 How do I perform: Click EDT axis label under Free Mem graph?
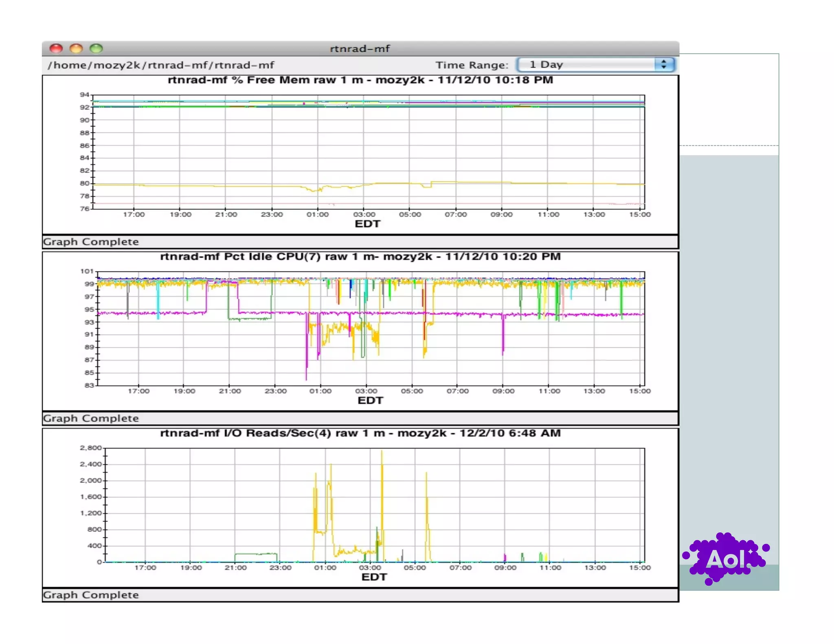click(367, 224)
